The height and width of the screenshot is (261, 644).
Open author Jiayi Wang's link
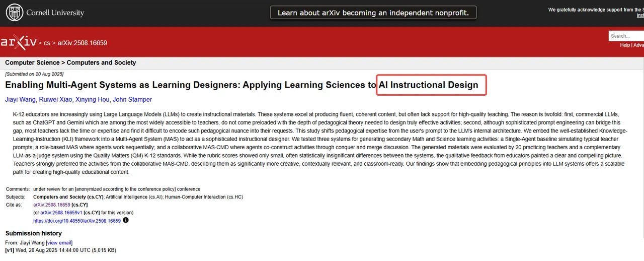pyautogui.click(x=20, y=99)
